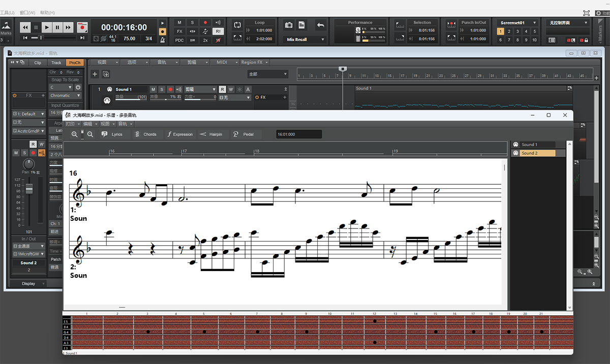Switch to the ProCh inspector tab
The height and width of the screenshot is (364, 610).
[x=75, y=62]
